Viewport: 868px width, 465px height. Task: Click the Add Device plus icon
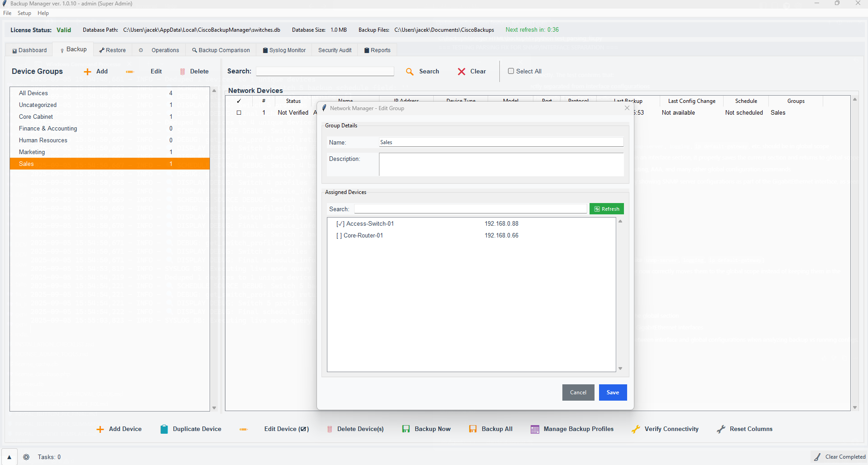coord(100,429)
